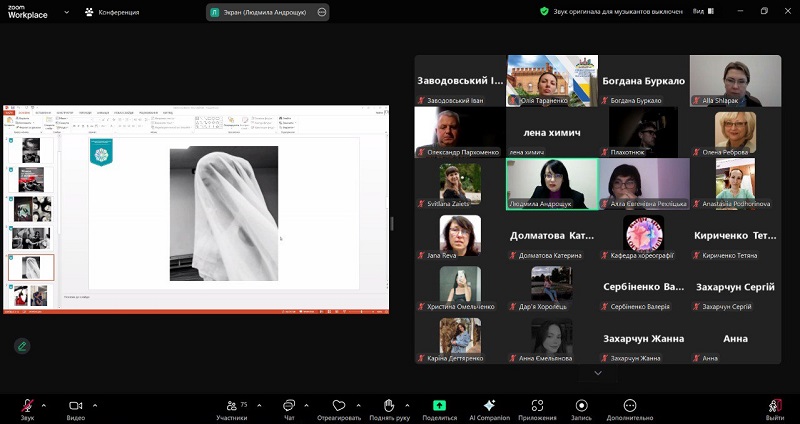Expand audio options arrow beside Звук

pyautogui.click(x=43, y=405)
